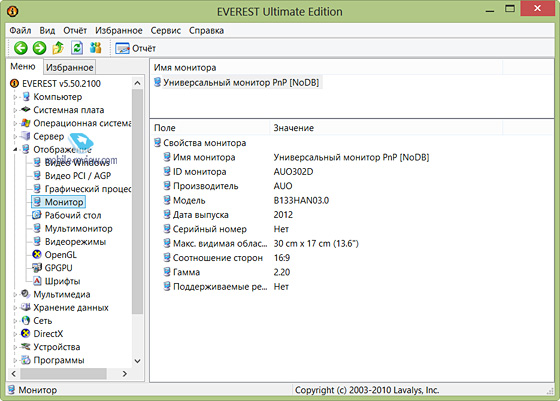Viewport: 560px width, 401px height.
Task: Click the tree scrollbar up arrow
Action: pyautogui.click(x=138, y=83)
